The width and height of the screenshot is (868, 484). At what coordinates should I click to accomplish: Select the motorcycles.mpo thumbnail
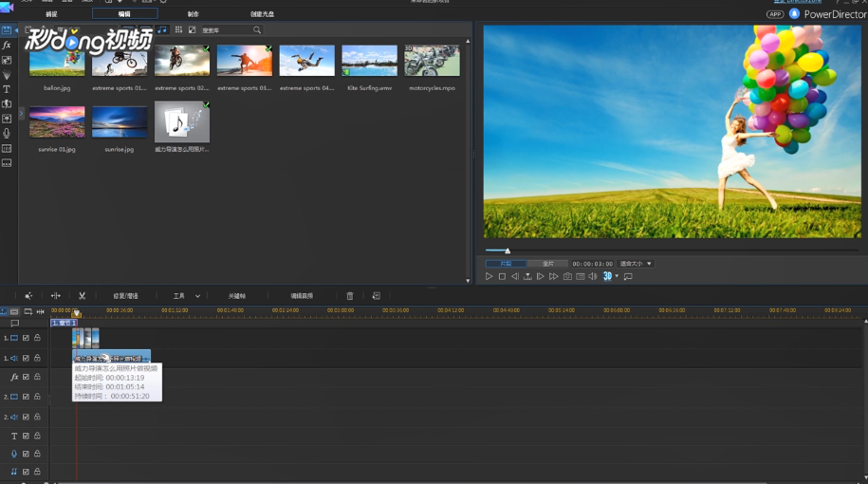[432, 61]
